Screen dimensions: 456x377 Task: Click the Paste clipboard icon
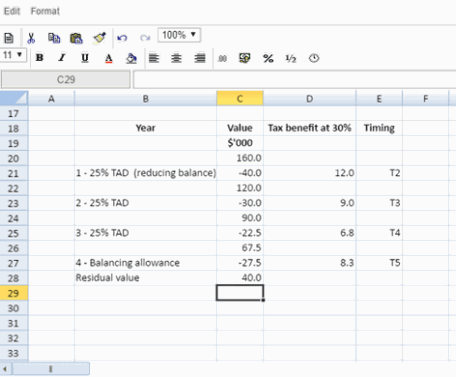click(76, 38)
